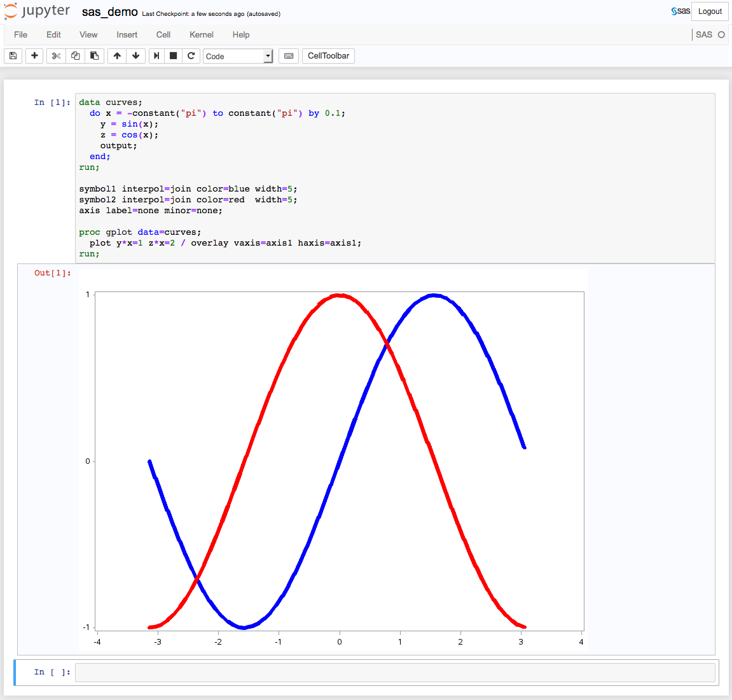This screenshot has height=700, width=732.
Task: Move the selected cell down
Action: (x=135, y=56)
